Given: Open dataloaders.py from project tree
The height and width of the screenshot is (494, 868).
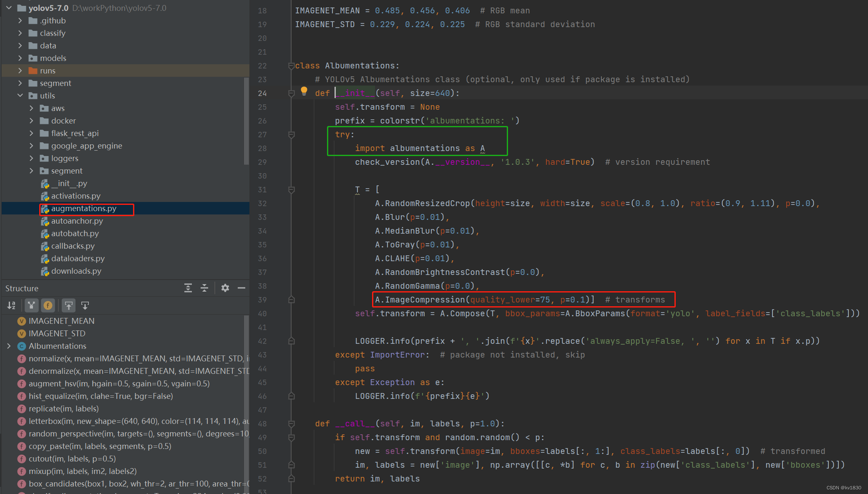Looking at the screenshot, I should click(78, 258).
